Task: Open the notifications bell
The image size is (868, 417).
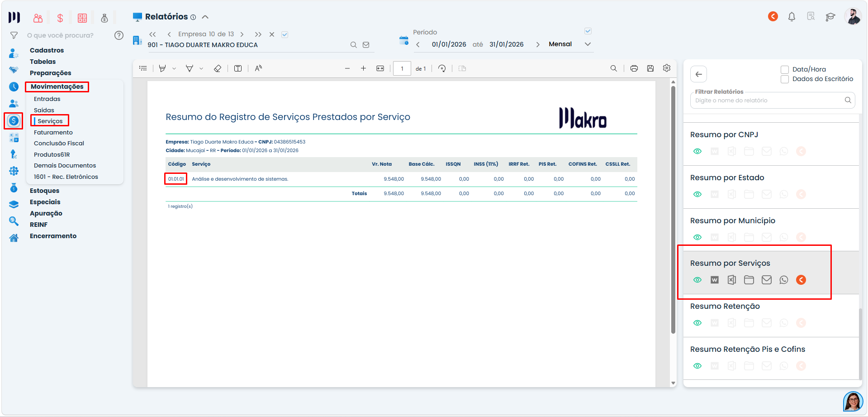Action: (792, 17)
